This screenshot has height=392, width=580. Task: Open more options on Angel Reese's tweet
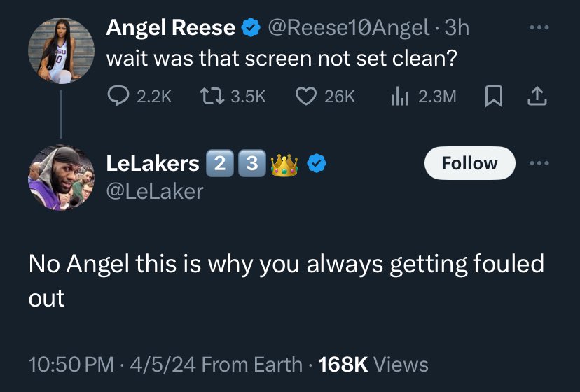click(539, 27)
